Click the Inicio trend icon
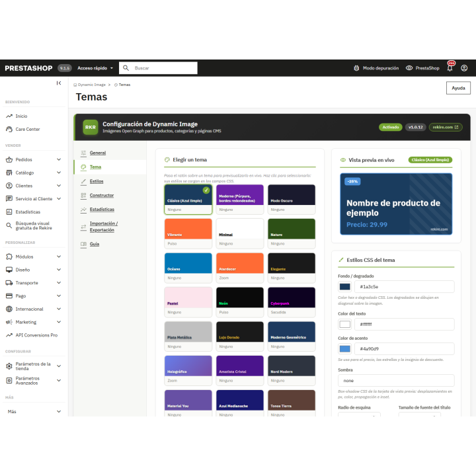The height and width of the screenshot is (476, 476). tap(9, 116)
